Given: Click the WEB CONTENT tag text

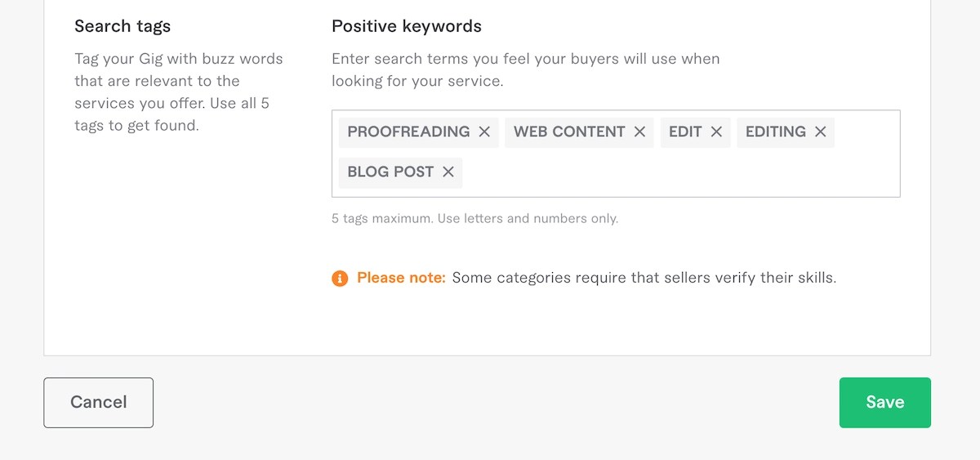Looking at the screenshot, I should click(x=569, y=132).
